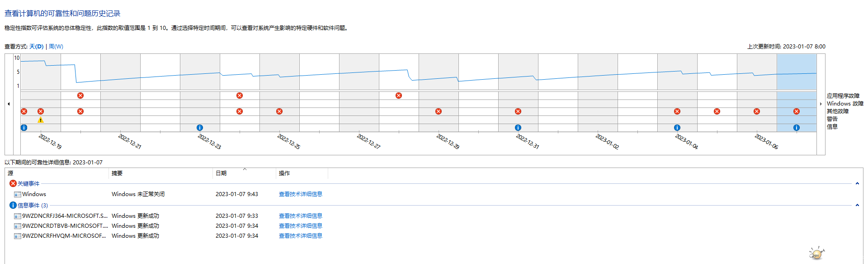
Task: Click the 其他故障 error icon on 2023-01-05
Action: [x=717, y=111]
